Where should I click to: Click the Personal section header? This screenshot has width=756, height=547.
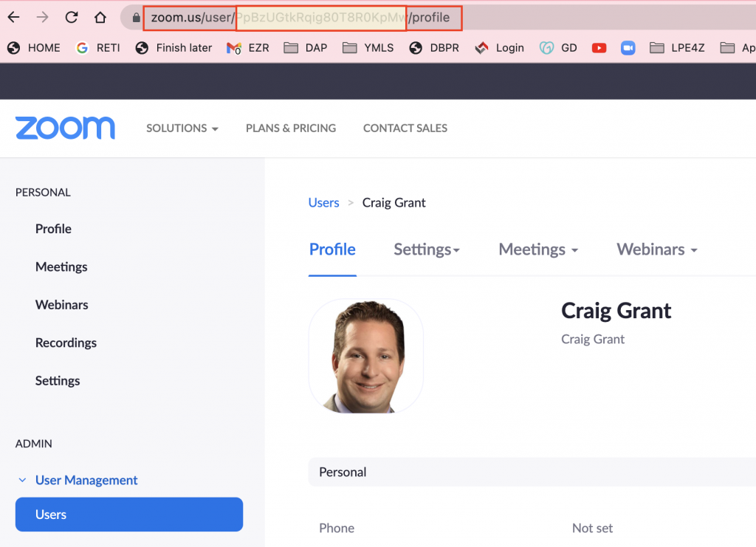coord(532,472)
